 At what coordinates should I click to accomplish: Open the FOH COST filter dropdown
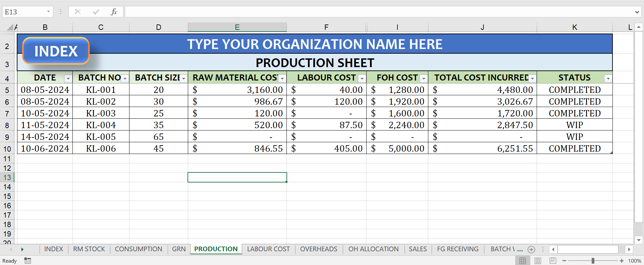[424, 78]
